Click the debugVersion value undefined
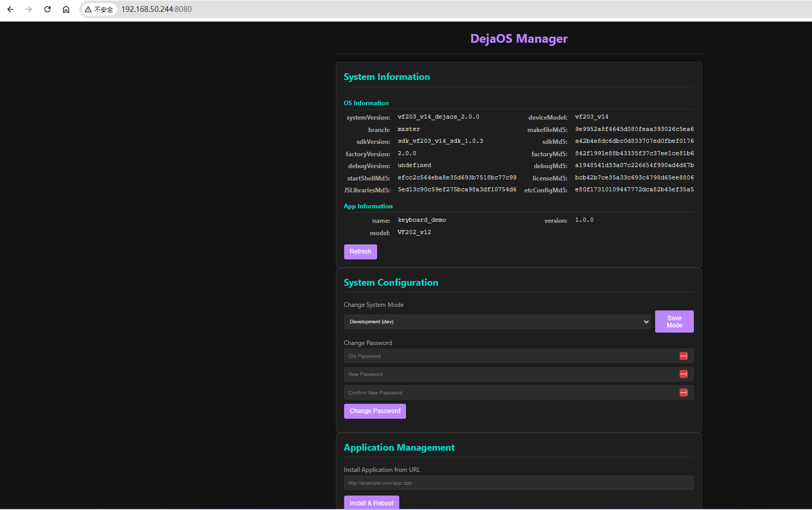 point(414,166)
